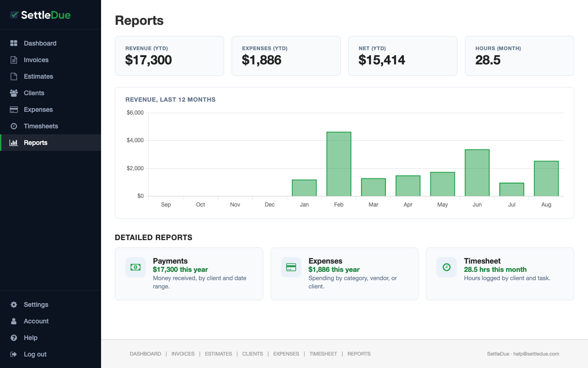Click the "Detailed Reports" section heading
588x368 pixels.
click(x=153, y=238)
